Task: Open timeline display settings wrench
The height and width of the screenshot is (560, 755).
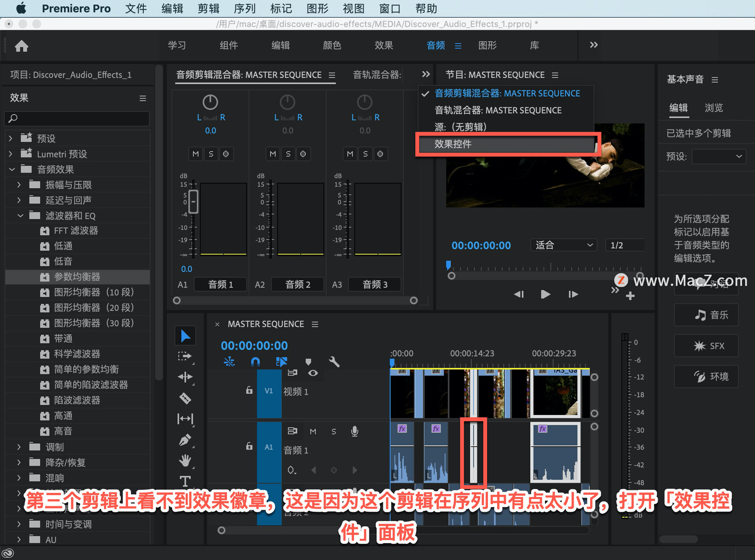Action: point(334,362)
